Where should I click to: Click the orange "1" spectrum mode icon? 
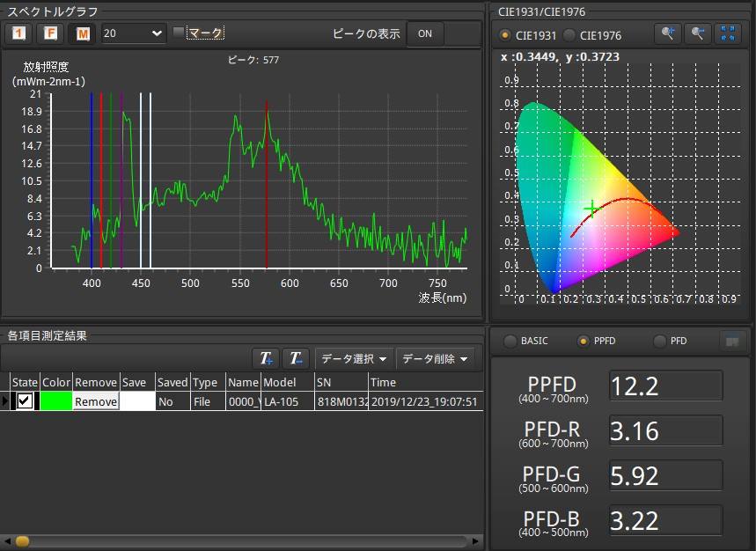click(x=18, y=33)
